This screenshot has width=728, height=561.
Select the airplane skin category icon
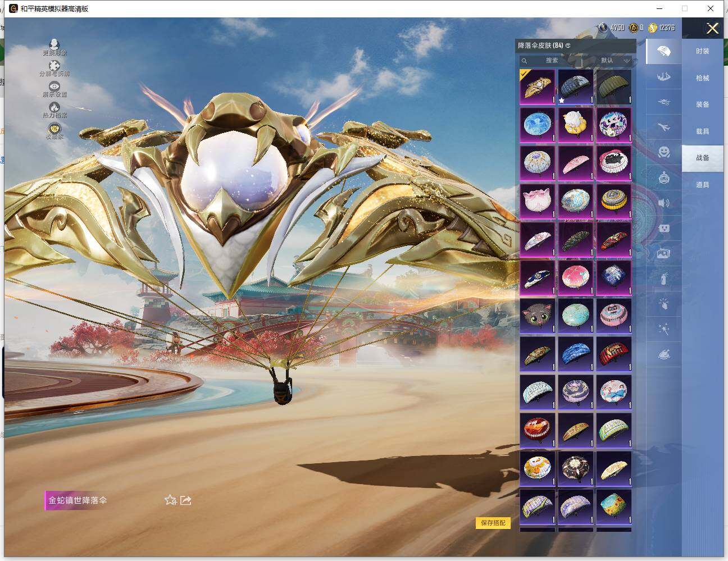click(x=663, y=128)
